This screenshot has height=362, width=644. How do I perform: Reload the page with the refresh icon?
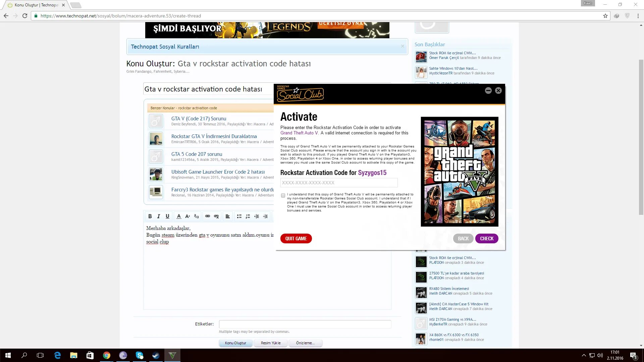[x=25, y=16]
